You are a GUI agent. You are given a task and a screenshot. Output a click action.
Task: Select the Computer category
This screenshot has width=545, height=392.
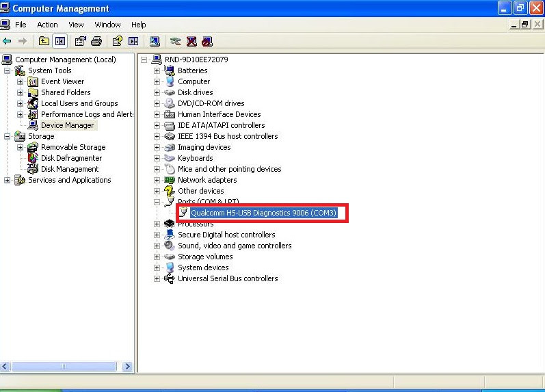click(x=194, y=81)
